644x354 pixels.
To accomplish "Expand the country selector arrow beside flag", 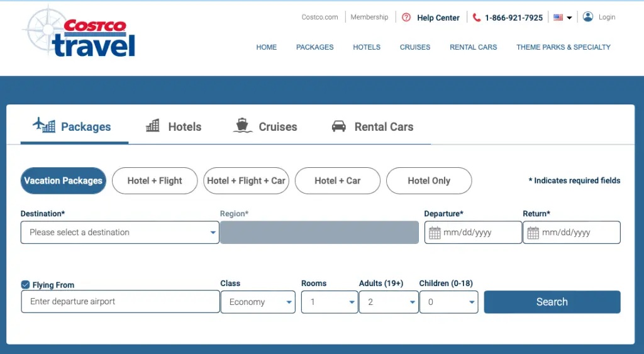I will click(x=569, y=18).
